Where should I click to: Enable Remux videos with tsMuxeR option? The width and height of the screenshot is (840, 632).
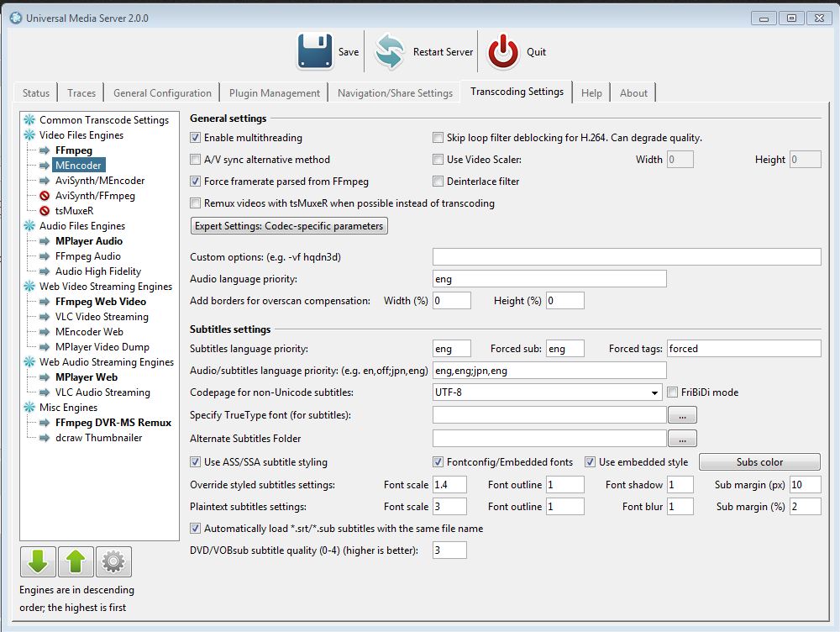pos(196,203)
